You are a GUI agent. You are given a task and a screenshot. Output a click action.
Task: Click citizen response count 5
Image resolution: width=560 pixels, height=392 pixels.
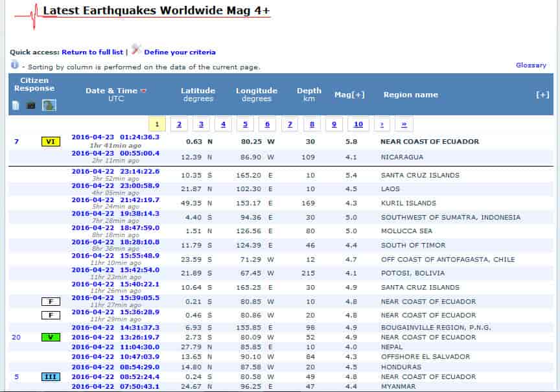point(16,376)
